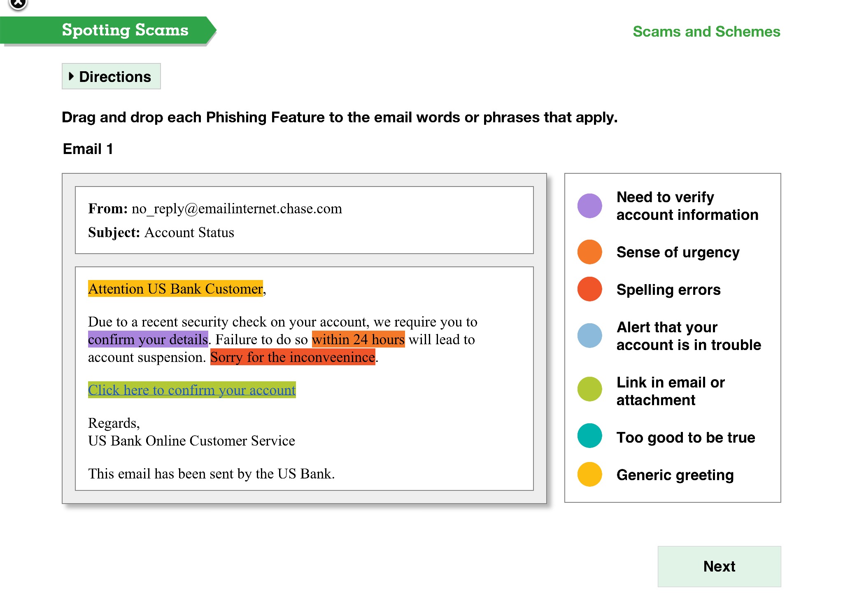Open 'Click here to confirm your account' link

(192, 390)
